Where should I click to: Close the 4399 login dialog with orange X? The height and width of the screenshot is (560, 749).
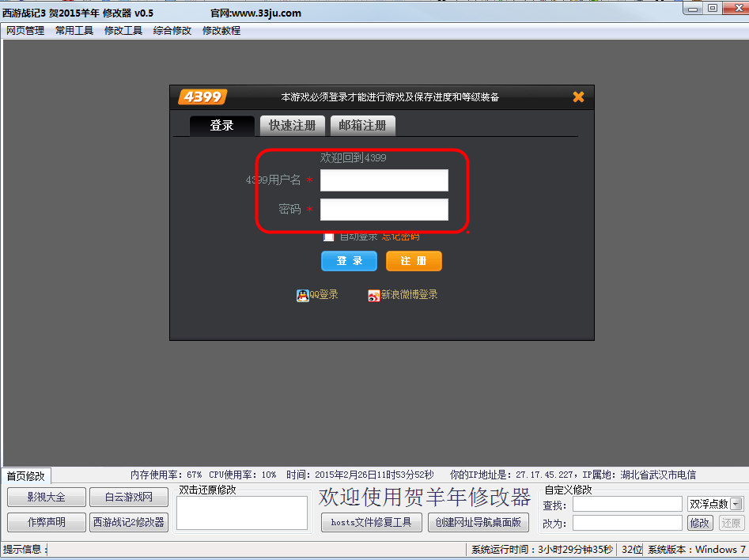point(578,97)
